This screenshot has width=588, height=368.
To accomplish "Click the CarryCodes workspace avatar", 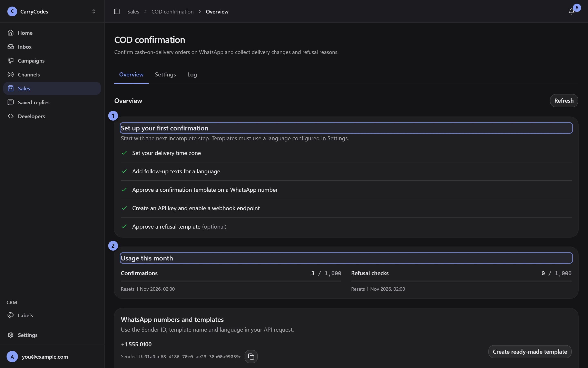I will pos(12,11).
